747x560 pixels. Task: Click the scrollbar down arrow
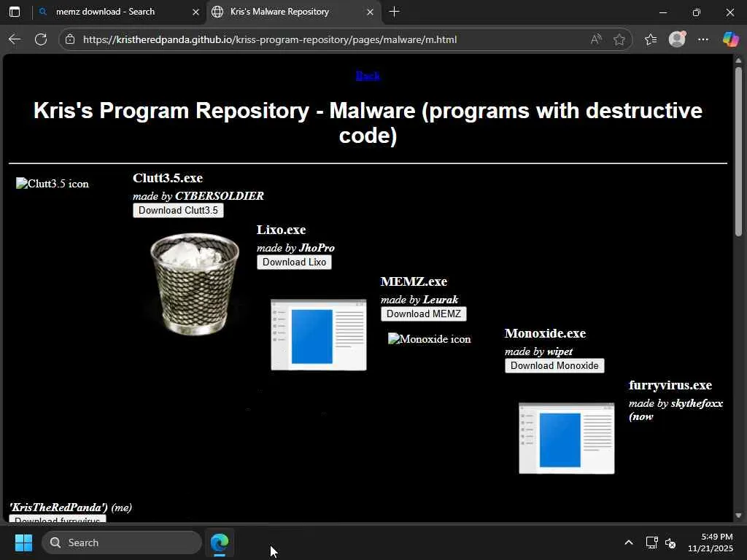coord(738,516)
